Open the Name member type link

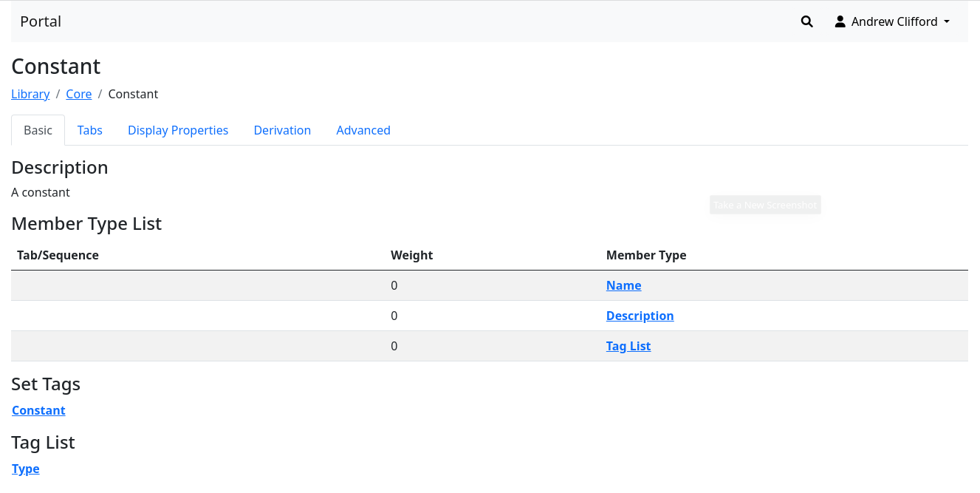tap(623, 285)
